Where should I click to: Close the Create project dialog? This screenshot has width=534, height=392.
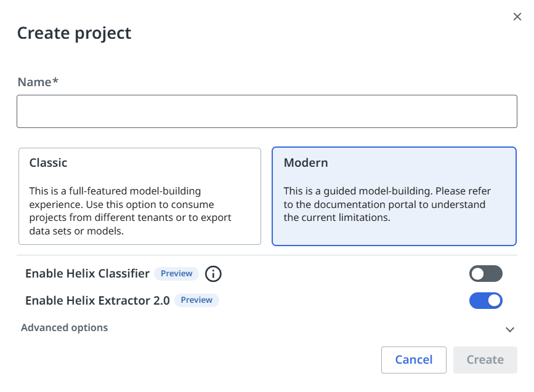click(x=517, y=17)
